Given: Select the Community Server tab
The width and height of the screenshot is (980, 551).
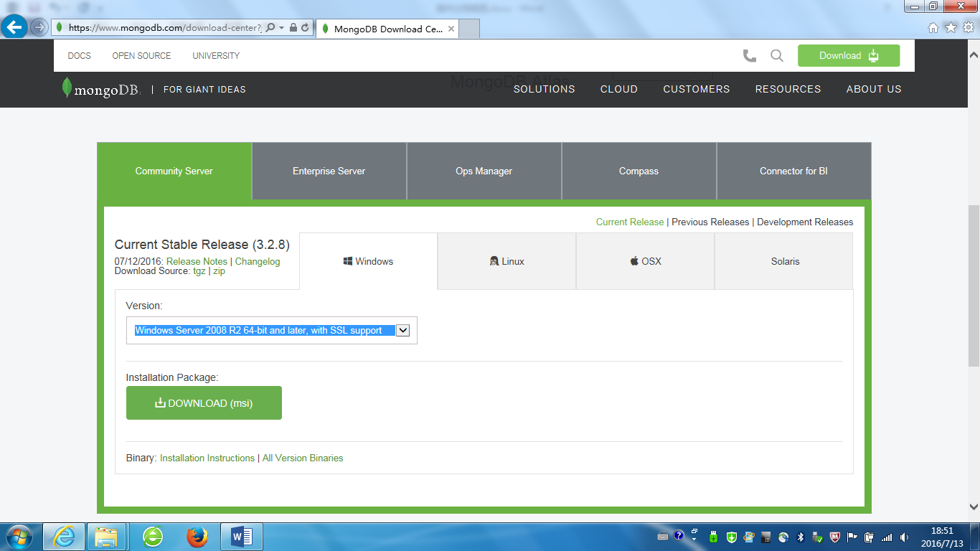Looking at the screenshot, I should (174, 171).
